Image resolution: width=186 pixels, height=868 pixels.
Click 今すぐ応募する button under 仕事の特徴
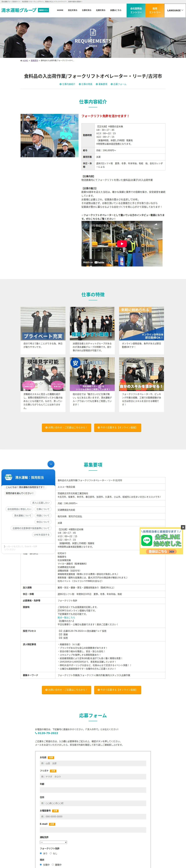click(x=117, y=428)
